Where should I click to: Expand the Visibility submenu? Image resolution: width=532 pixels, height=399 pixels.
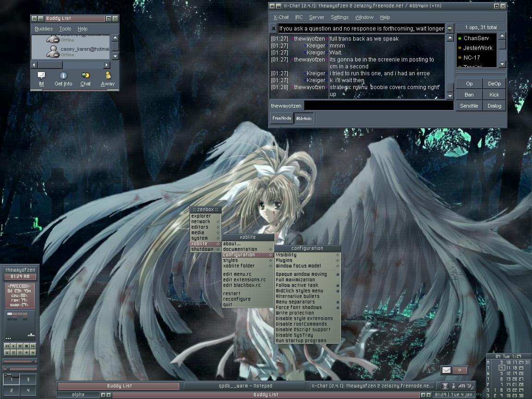[x=308, y=255]
